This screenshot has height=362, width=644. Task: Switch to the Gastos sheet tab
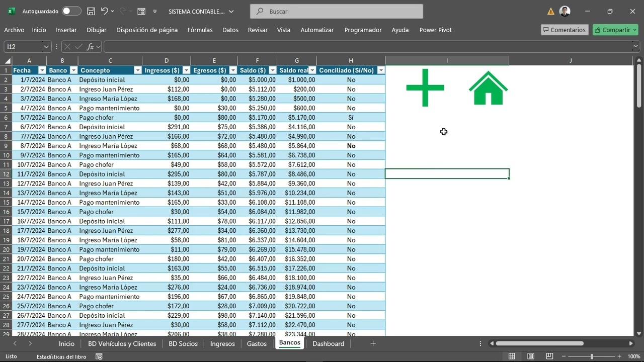coord(257,343)
